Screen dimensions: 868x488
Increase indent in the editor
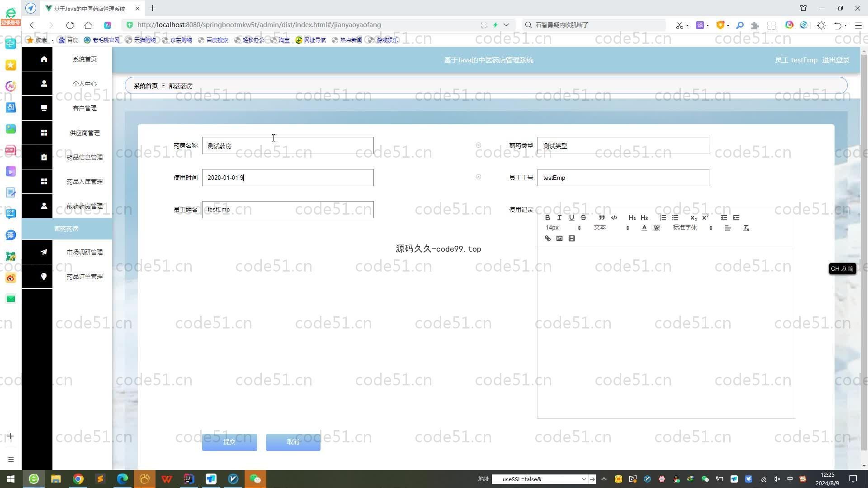(736, 218)
